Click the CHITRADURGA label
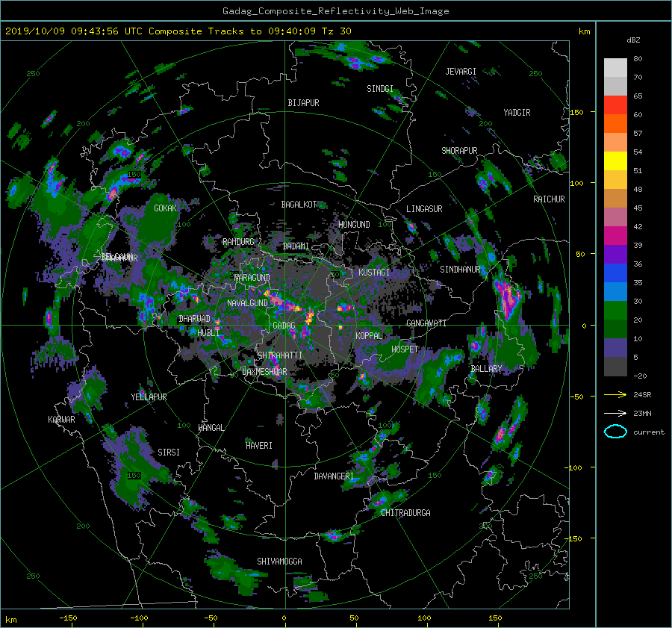This screenshot has width=672, height=628. tap(405, 513)
